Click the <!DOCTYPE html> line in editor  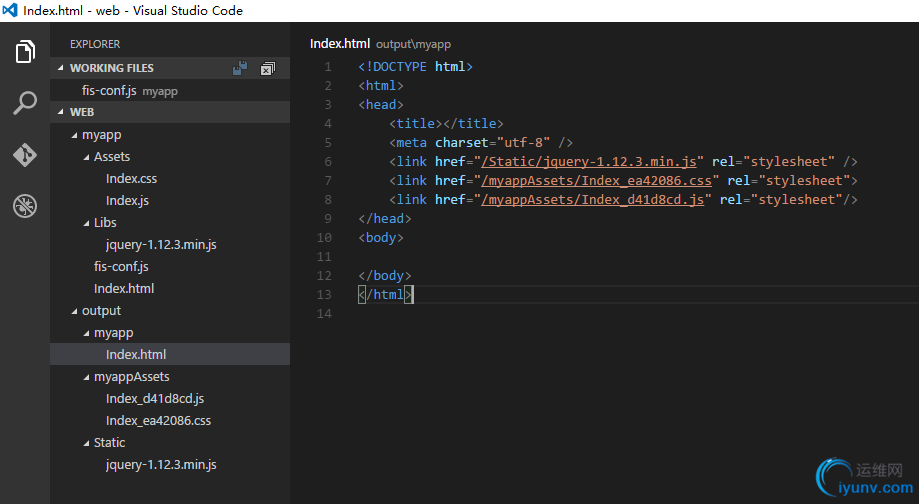[x=416, y=67]
